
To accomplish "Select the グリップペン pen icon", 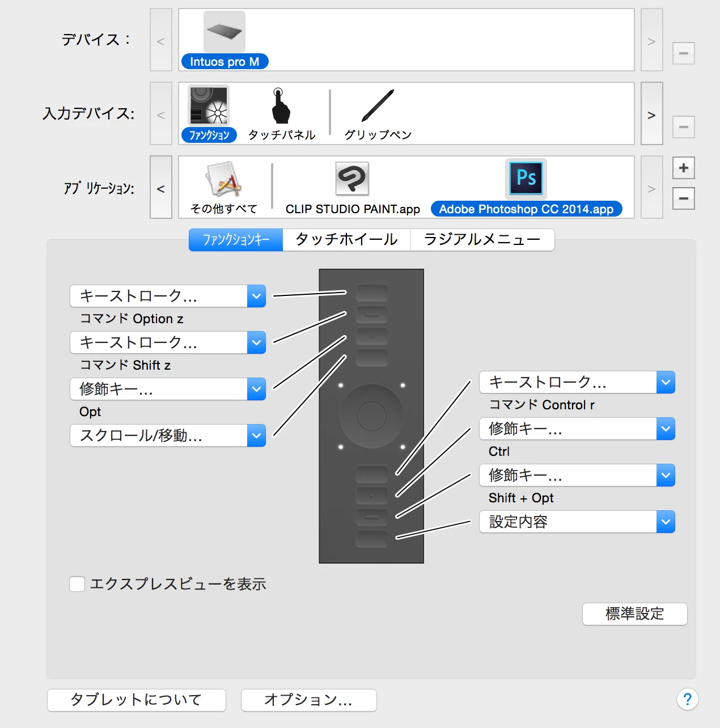I will click(x=378, y=105).
